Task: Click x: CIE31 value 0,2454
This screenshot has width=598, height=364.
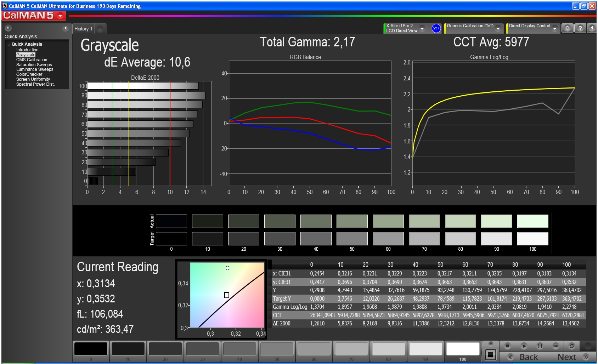Action: click(x=317, y=273)
